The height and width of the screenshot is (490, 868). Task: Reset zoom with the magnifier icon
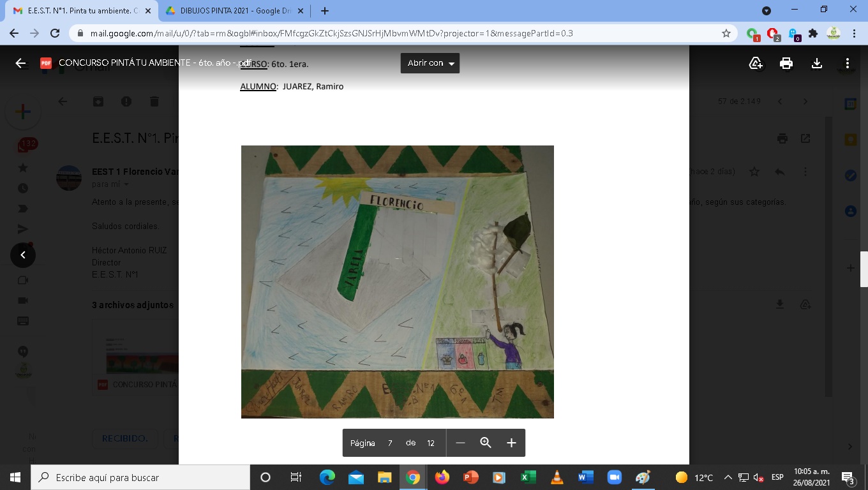[486, 443]
